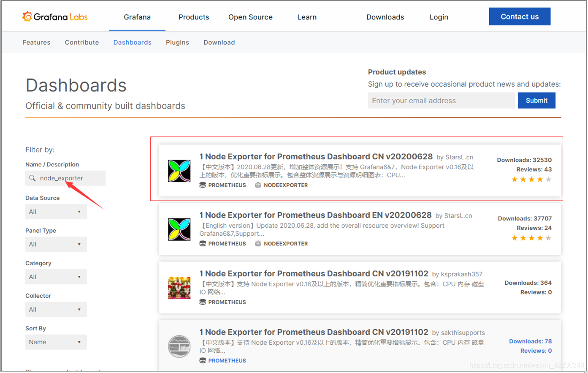Open Node Exporter Dashboard EN v20200628 title
This screenshot has width=588, height=373.
pyautogui.click(x=315, y=215)
